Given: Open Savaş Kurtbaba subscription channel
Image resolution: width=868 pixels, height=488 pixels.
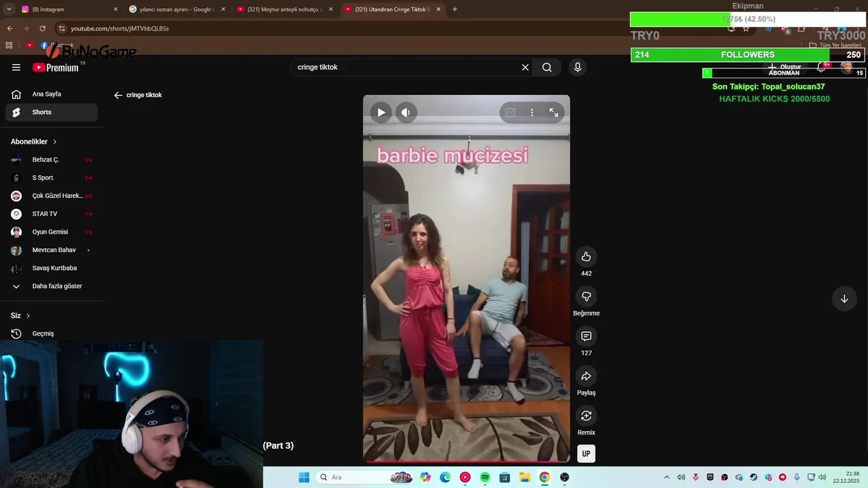Looking at the screenshot, I should point(52,268).
